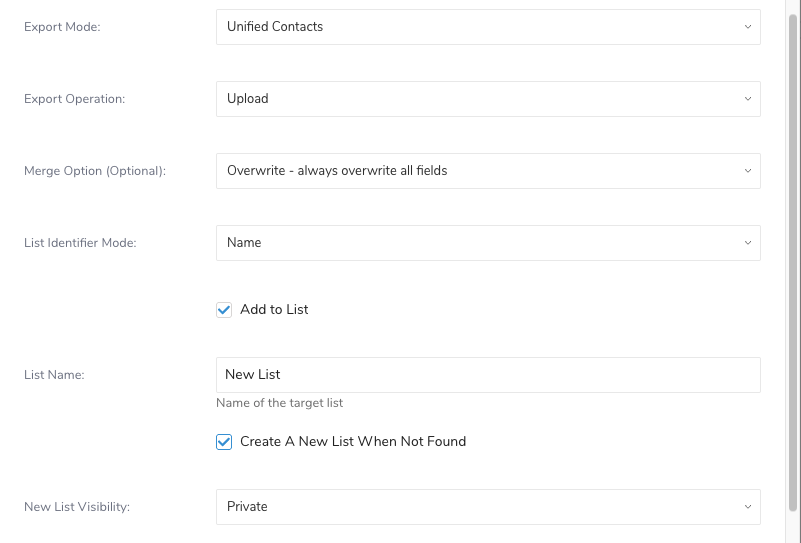The image size is (801, 543).
Task: Click the chevron arrow on Export Mode
Action: coord(747,27)
